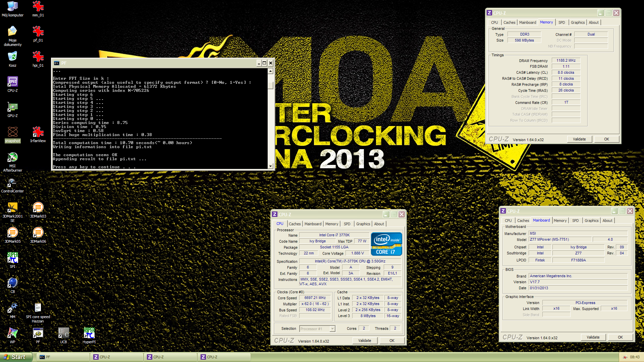Click Validate in CPU-Z processor window

(x=365, y=341)
